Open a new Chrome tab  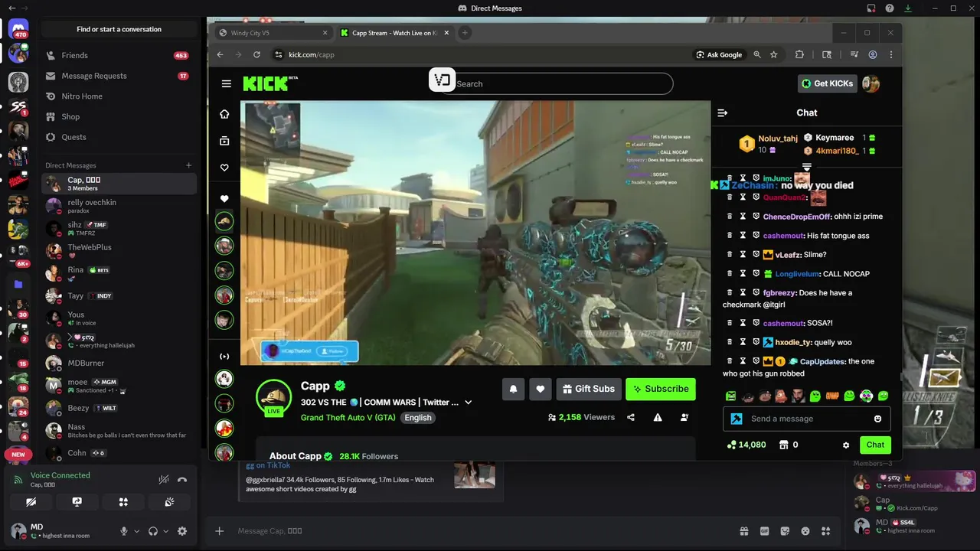coord(465,33)
